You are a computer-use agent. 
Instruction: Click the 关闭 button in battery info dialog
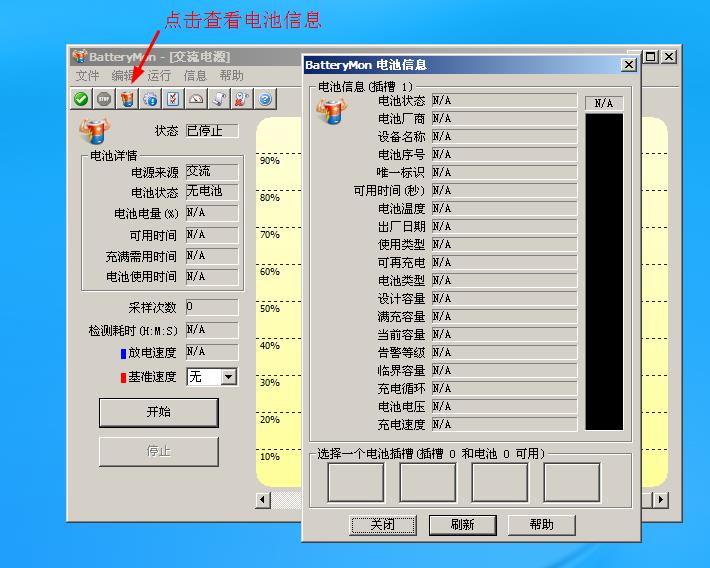383,525
